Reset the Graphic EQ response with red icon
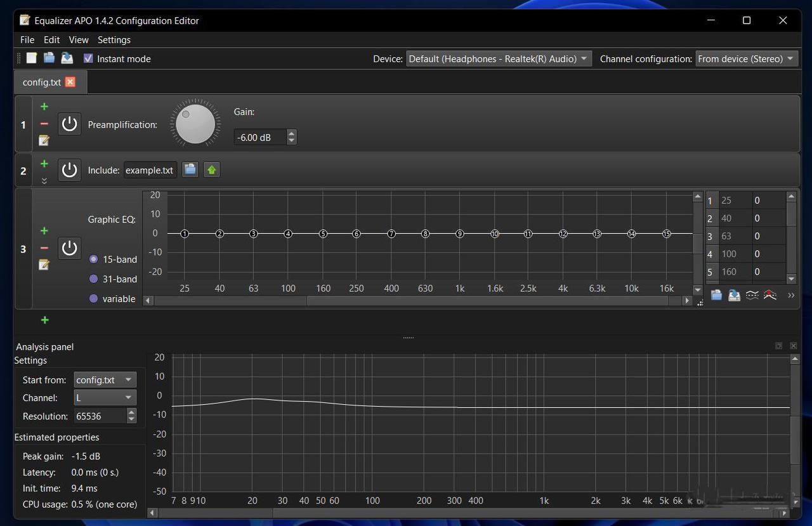The height and width of the screenshot is (526, 812). [770, 295]
